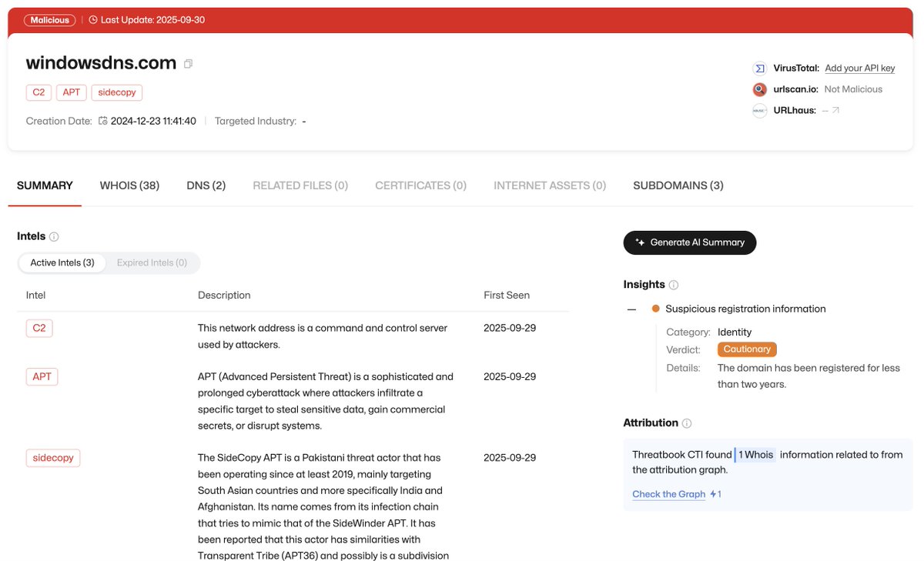Open the CERTIFICATES (0) tab
Screen dimensions: 924x561
point(421,185)
